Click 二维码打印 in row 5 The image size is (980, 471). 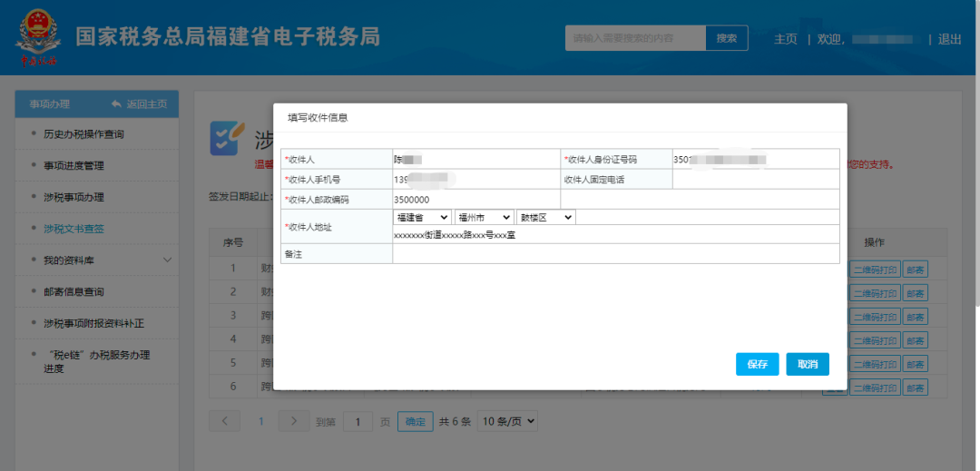(x=875, y=364)
